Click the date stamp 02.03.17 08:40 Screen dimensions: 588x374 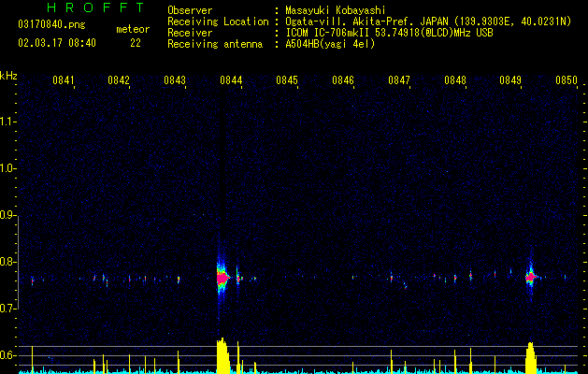(57, 43)
